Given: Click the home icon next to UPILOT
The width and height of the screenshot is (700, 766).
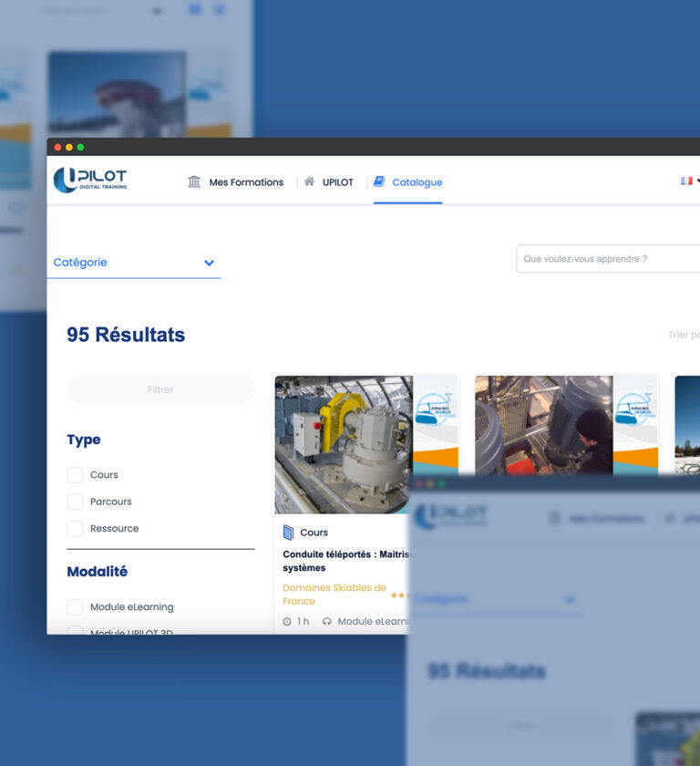Looking at the screenshot, I should 310,181.
